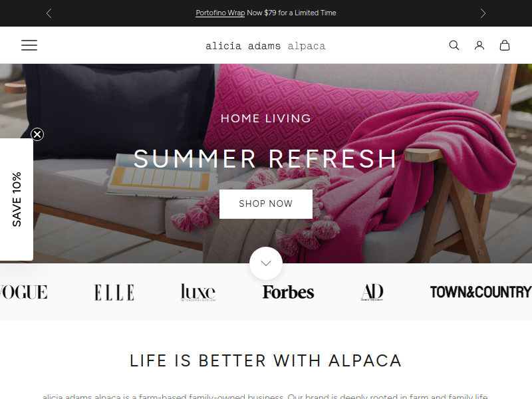Select the Luxe press logo
Viewport: 532px width, 399px height.
tap(198, 292)
